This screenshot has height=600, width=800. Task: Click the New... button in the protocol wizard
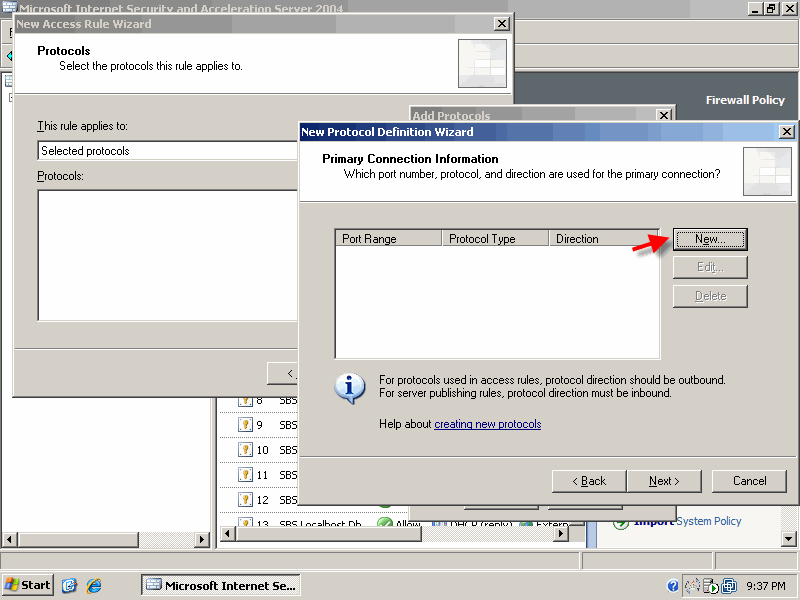(x=710, y=239)
